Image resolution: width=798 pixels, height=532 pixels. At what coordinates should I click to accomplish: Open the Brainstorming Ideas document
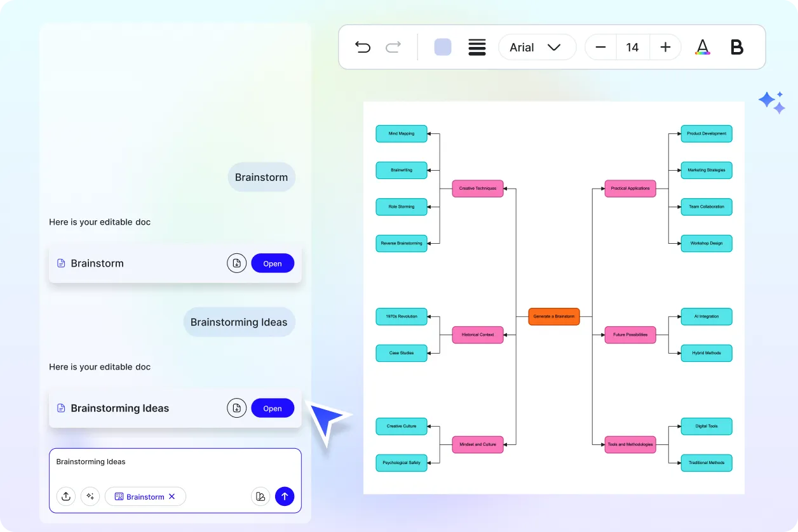coord(273,408)
